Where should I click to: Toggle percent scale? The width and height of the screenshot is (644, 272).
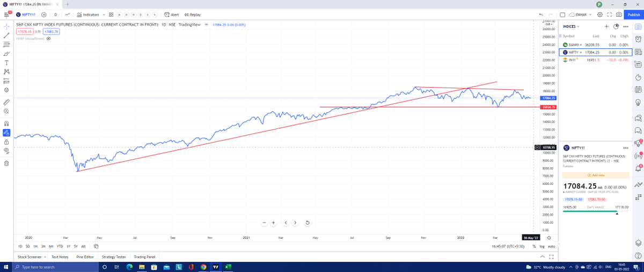tap(534, 246)
